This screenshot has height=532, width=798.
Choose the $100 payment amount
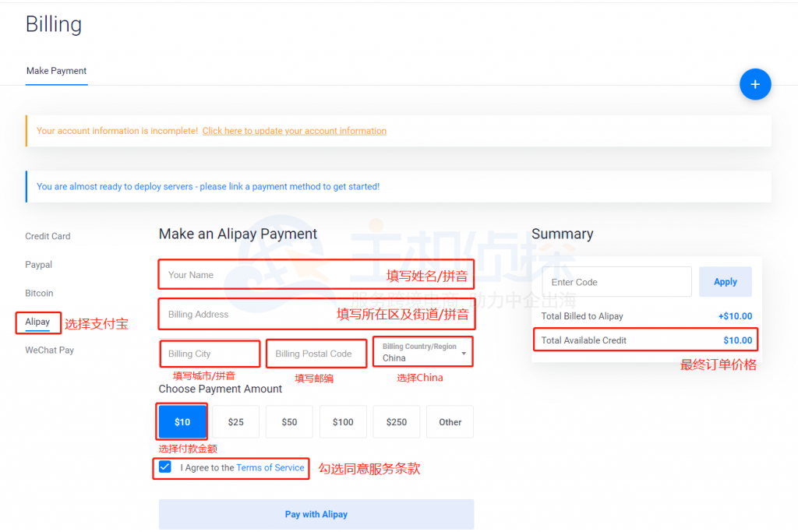[x=343, y=421]
